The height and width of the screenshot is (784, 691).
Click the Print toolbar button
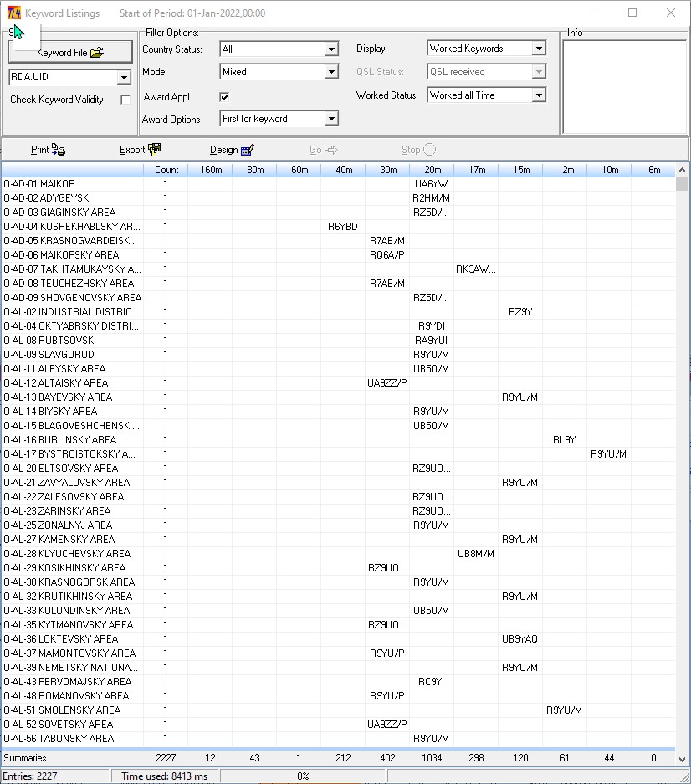tap(48, 150)
